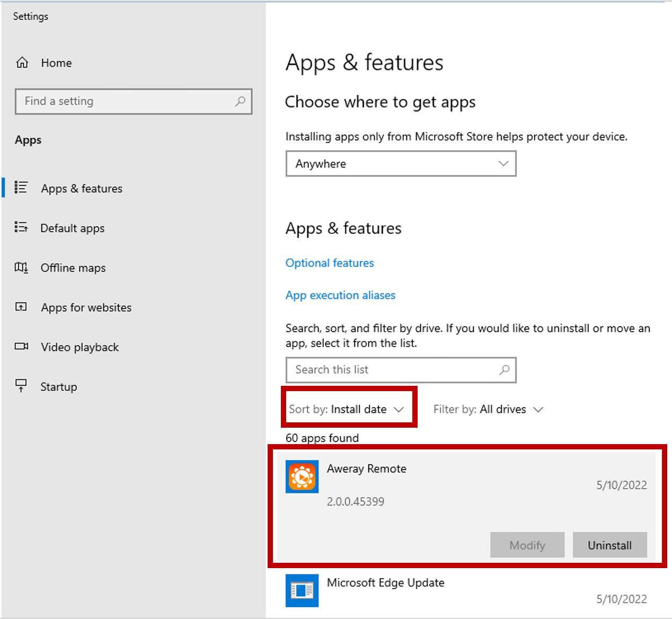
Task: Click the Home icon in sidebar
Action: click(x=22, y=63)
